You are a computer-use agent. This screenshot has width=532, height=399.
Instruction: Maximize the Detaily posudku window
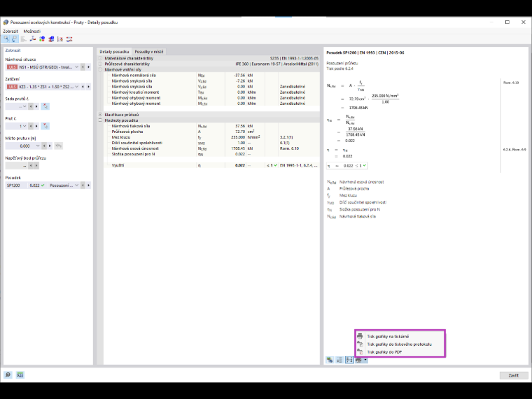(507, 22)
